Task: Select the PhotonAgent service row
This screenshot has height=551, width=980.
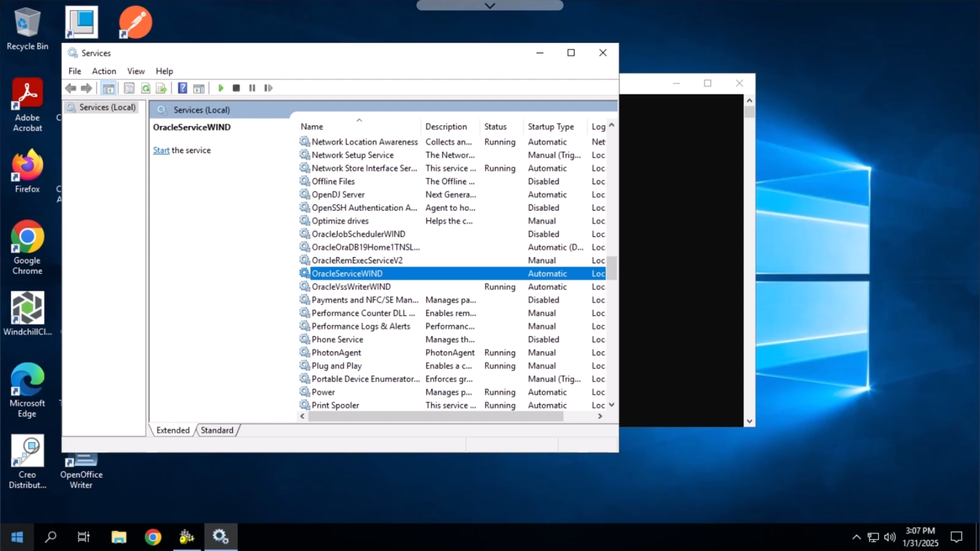Action: [452, 353]
